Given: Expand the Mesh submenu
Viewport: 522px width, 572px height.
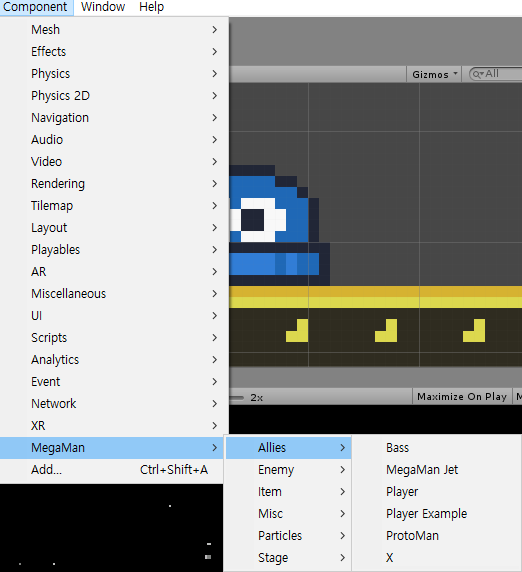Looking at the screenshot, I should coord(114,30).
